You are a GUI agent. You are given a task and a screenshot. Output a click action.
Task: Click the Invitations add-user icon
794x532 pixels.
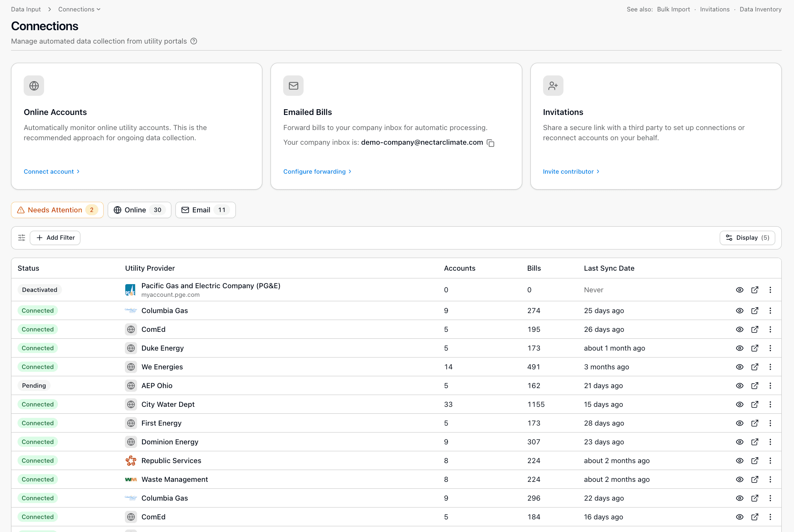(553, 86)
